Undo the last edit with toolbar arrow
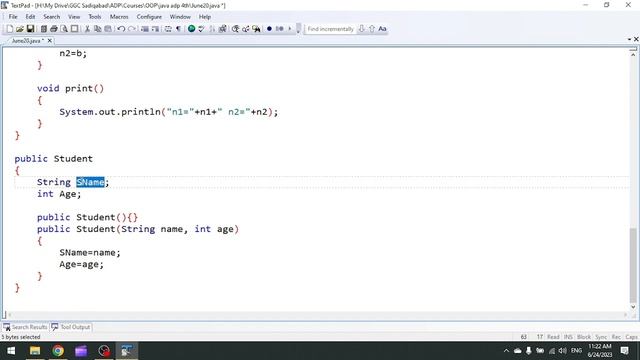 click(x=121, y=29)
